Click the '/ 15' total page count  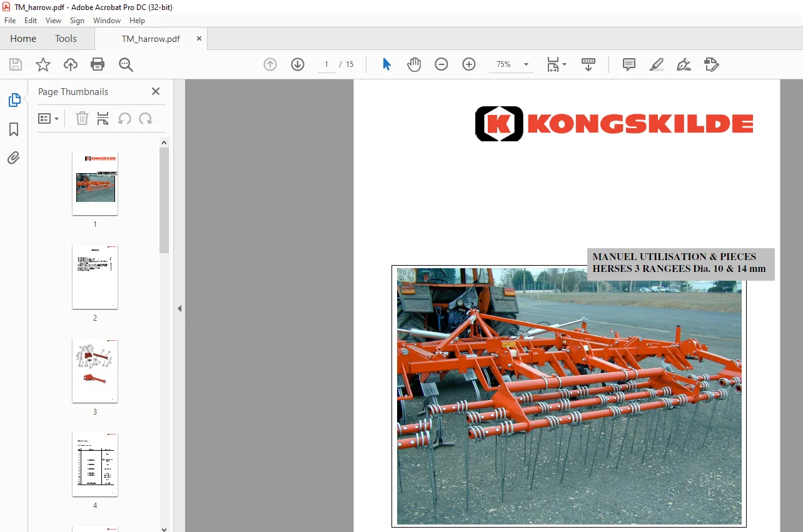(346, 64)
